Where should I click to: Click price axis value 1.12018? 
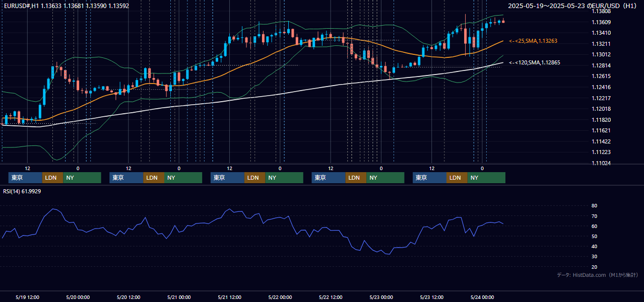click(601, 109)
